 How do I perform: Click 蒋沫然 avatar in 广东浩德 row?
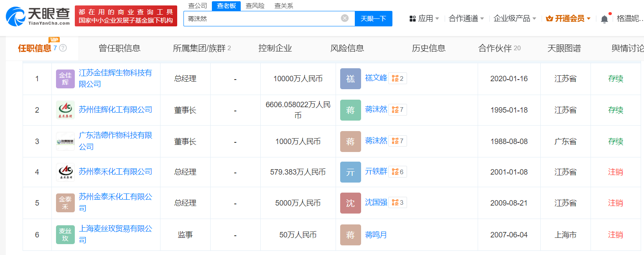pyautogui.click(x=350, y=141)
